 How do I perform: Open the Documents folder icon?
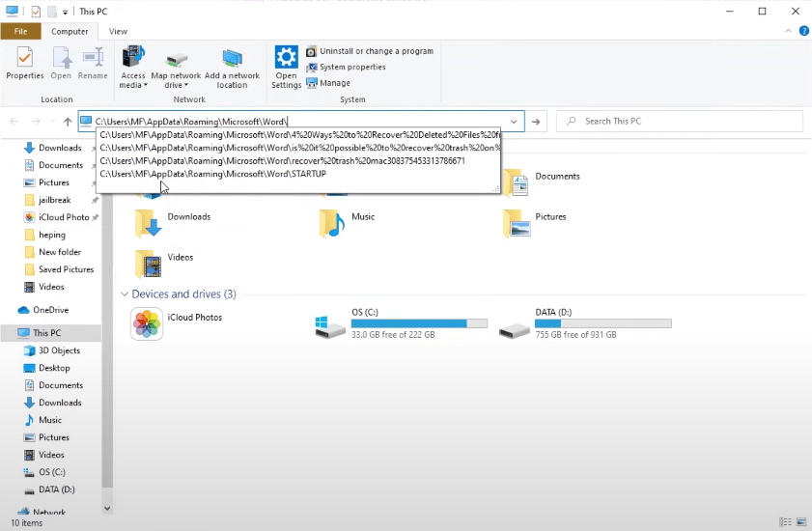click(x=517, y=182)
